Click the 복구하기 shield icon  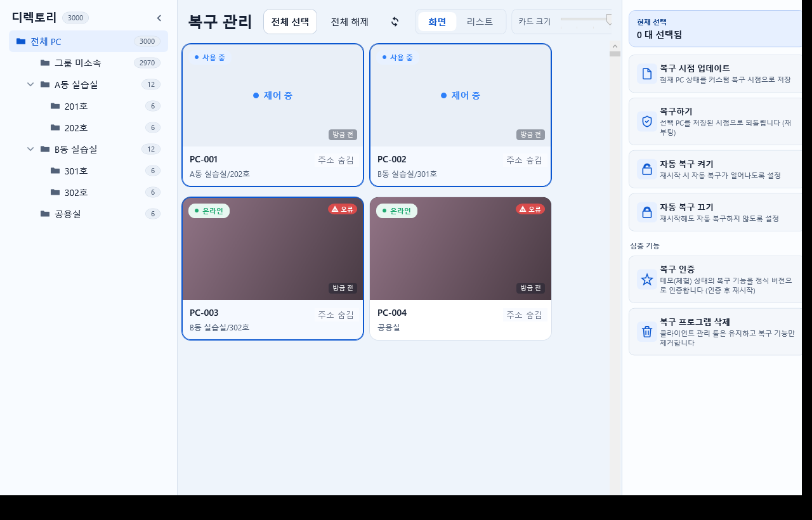pos(647,121)
